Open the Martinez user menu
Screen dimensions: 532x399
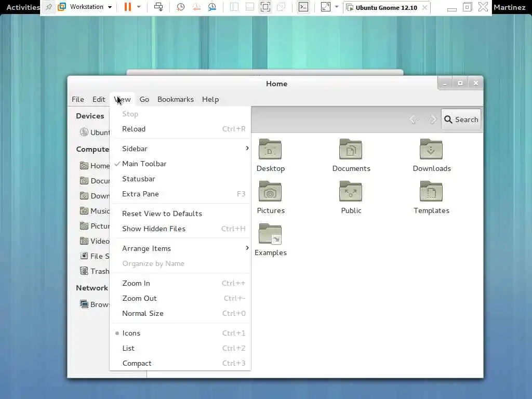pos(509,7)
